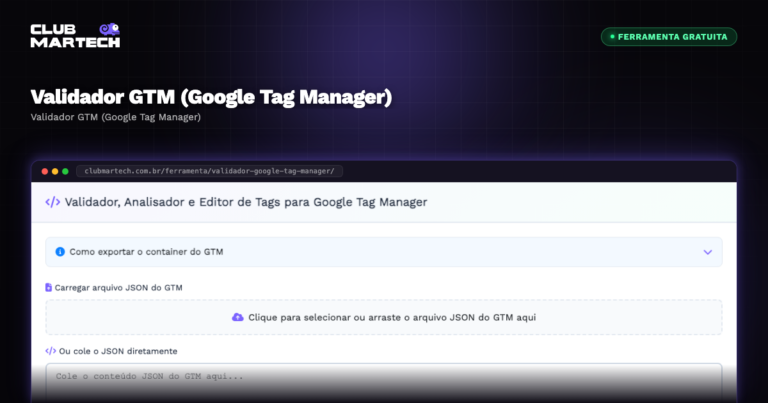The height and width of the screenshot is (403, 768).
Task: Click the Validador, Analisador e Editor title
Action: coord(246,202)
